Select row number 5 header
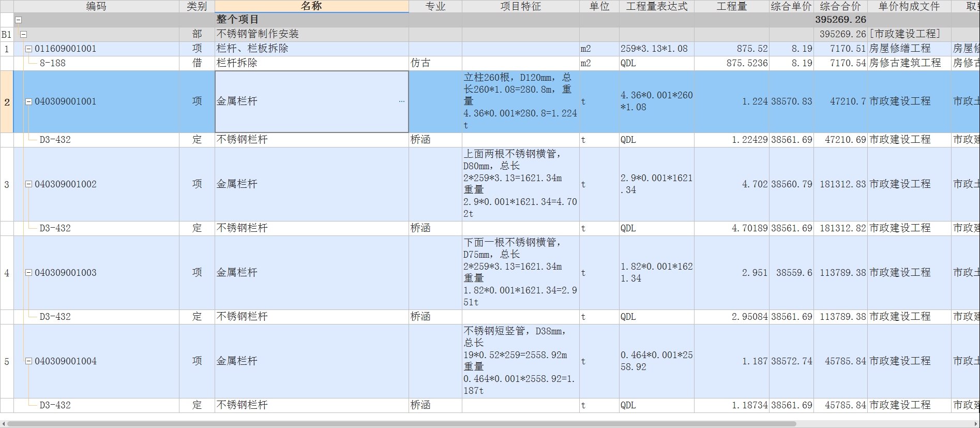 coord(7,361)
